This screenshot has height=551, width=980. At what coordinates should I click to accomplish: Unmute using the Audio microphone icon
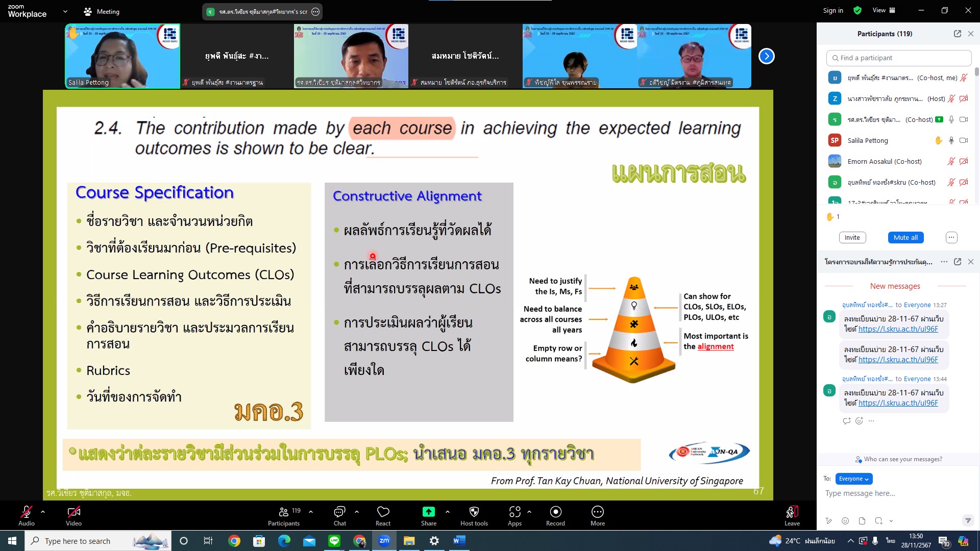click(x=26, y=512)
